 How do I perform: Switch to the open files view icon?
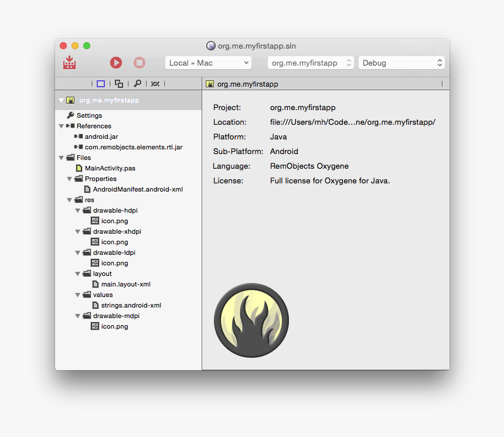click(x=119, y=84)
